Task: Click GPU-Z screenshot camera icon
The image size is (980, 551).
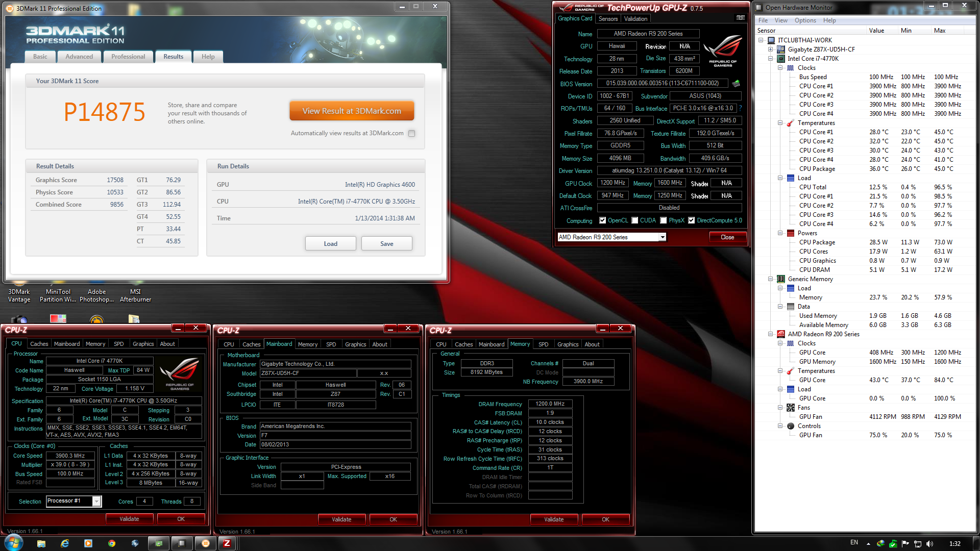Action: [740, 18]
